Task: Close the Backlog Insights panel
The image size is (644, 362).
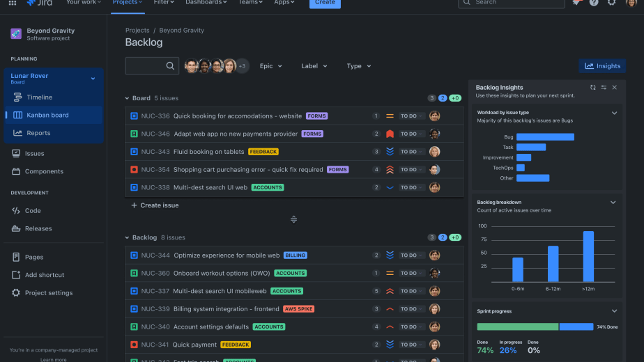Action: pos(614,87)
